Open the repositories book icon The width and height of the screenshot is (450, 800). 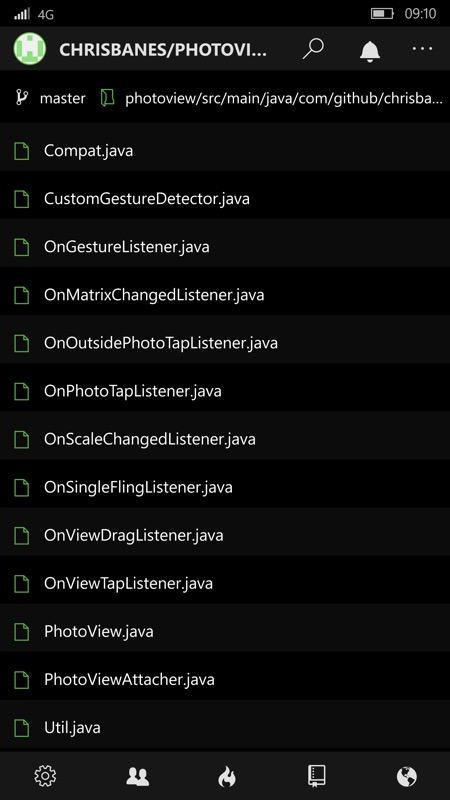317,776
